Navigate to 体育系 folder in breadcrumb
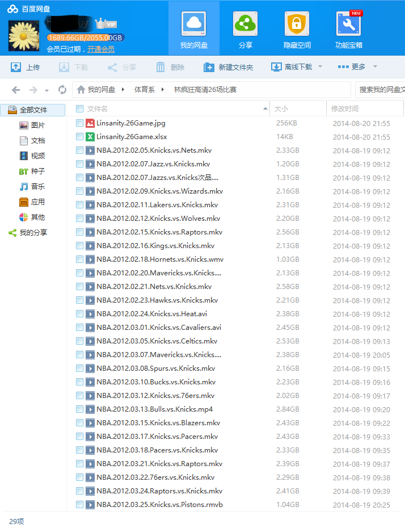 (145, 90)
